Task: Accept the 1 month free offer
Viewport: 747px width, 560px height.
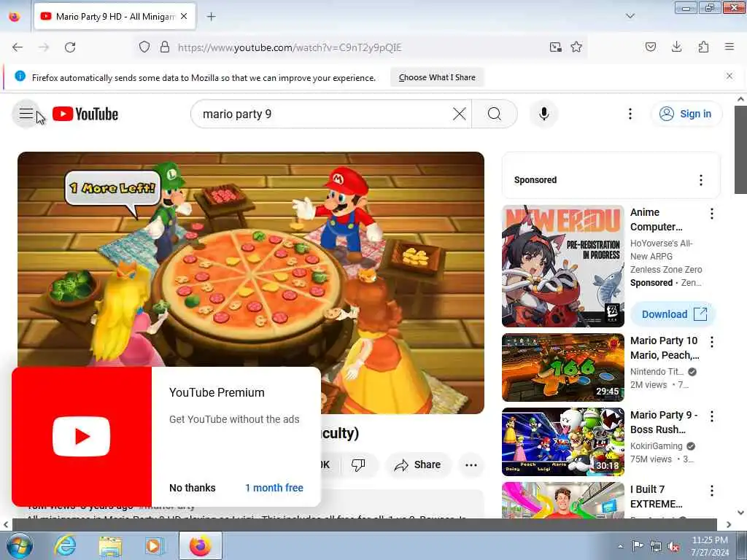Action: click(274, 488)
